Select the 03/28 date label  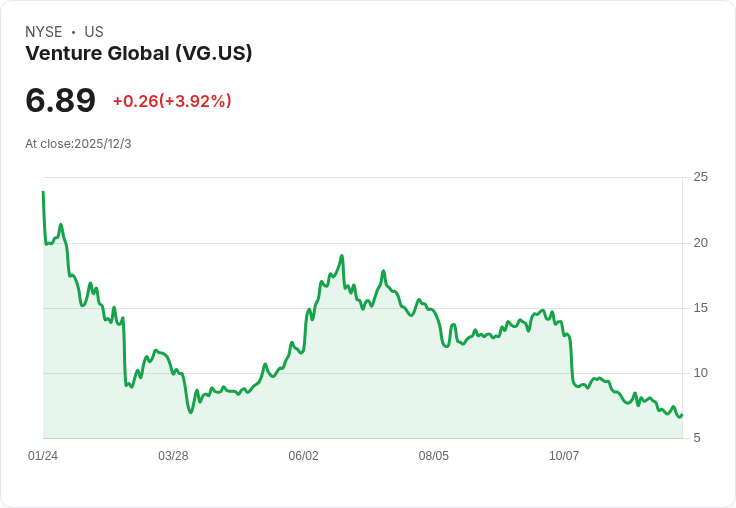click(173, 456)
